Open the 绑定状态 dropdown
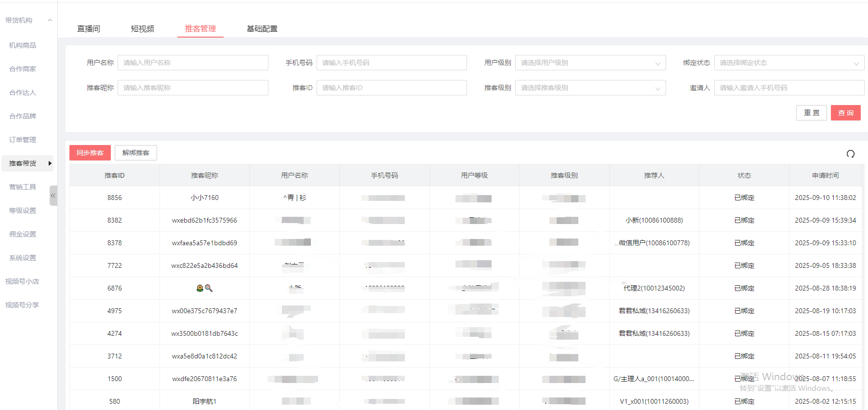The height and width of the screenshot is (410, 868). 788,63
